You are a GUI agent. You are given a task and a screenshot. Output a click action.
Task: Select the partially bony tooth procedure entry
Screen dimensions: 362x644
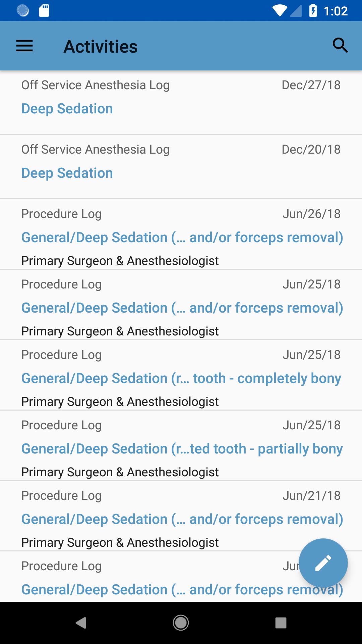181,445
